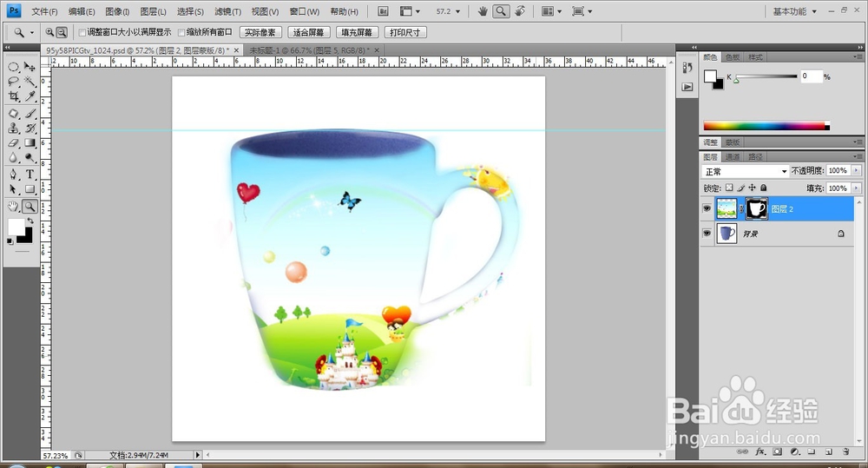Hide the 背景 layer with eye icon
Screen dimensions: 868x468
707,234
